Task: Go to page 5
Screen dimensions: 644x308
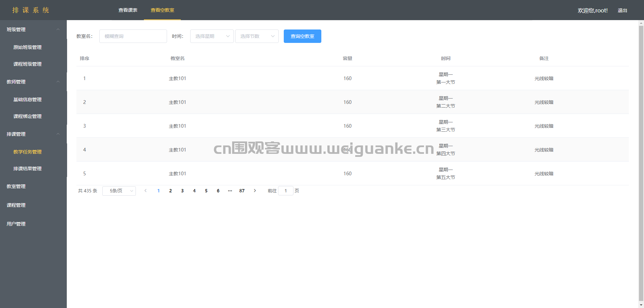Action: click(x=206, y=191)
